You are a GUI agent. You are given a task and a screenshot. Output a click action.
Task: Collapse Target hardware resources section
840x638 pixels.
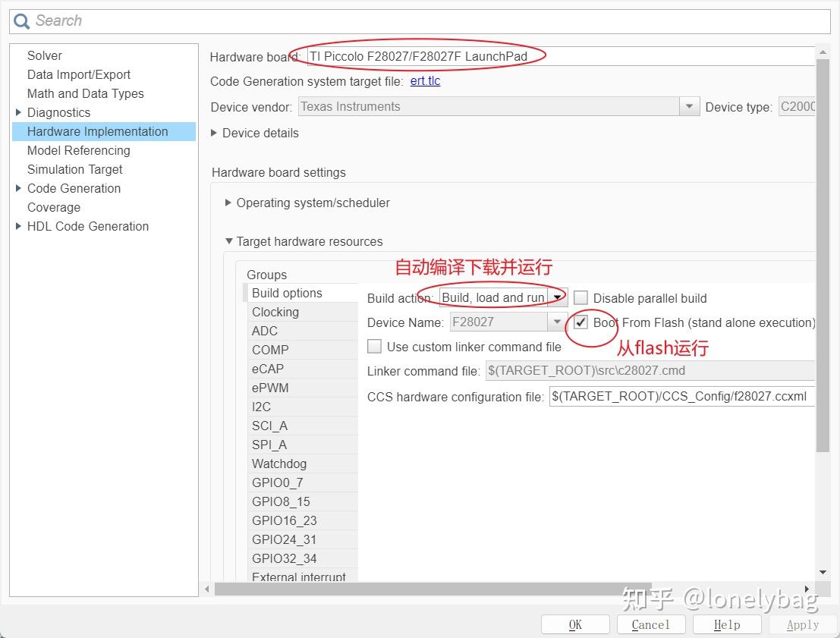pyautogui.click(x=228, y=241)
